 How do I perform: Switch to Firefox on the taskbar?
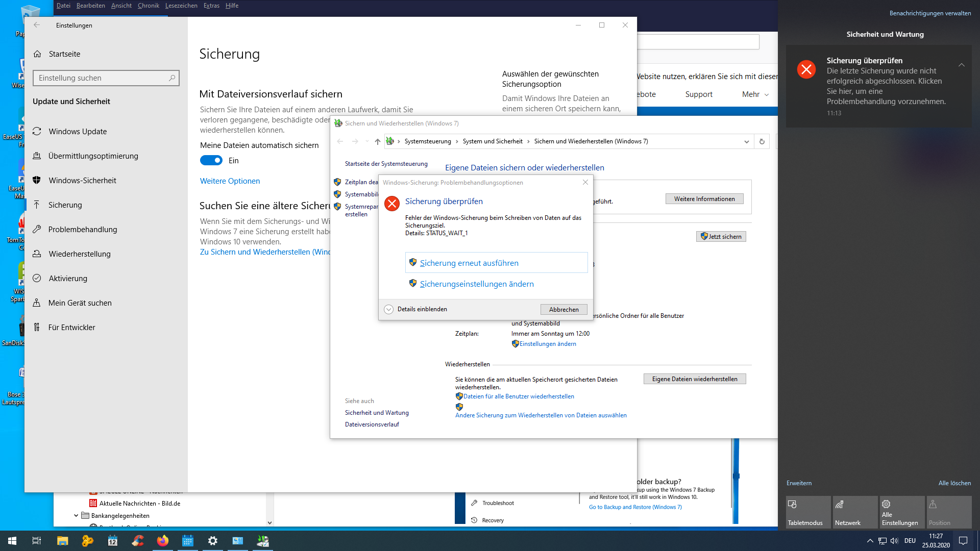163,541
